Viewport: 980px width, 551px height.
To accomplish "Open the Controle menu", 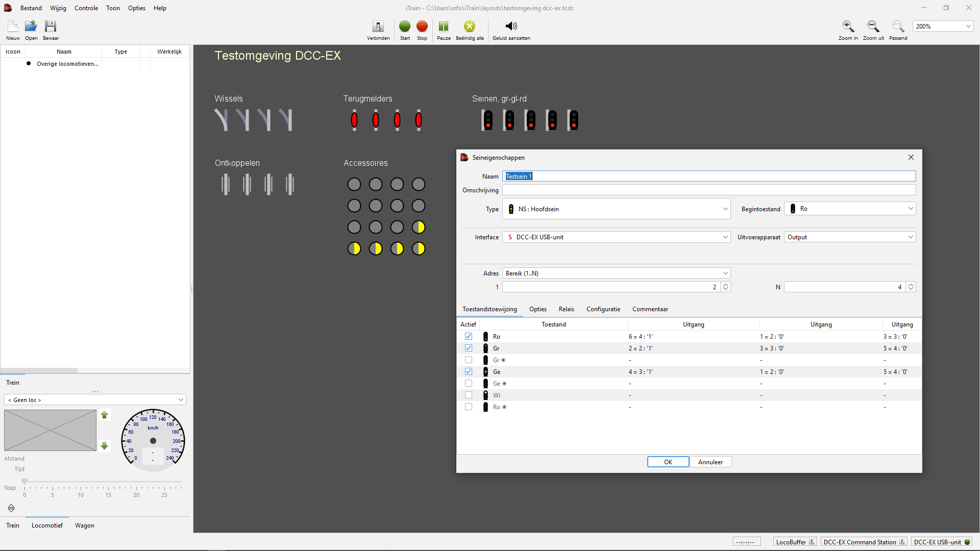I will click(x=86, y=8).
